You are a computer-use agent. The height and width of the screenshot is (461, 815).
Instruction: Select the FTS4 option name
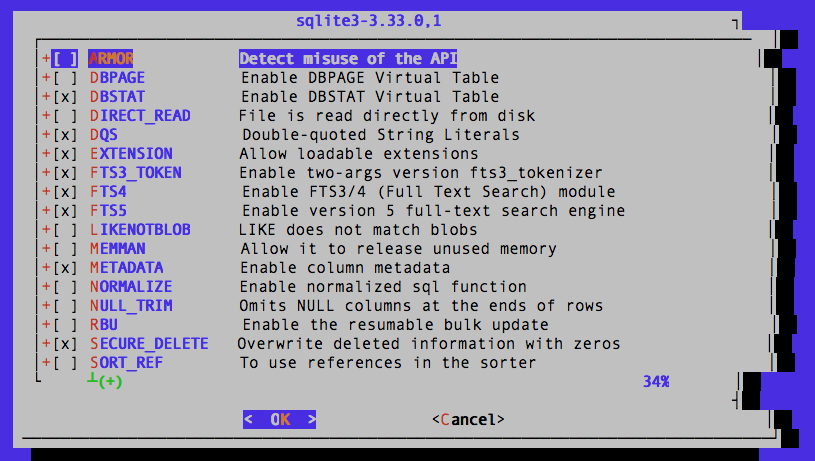(x=108, y=192)
